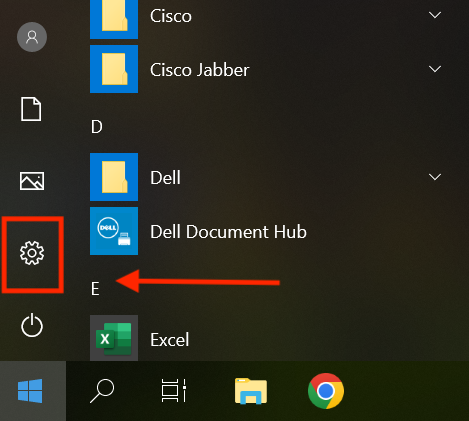This screenshot has width=469, height=421.
Task: Open Task View on taskbar
Action: (174, 390)
